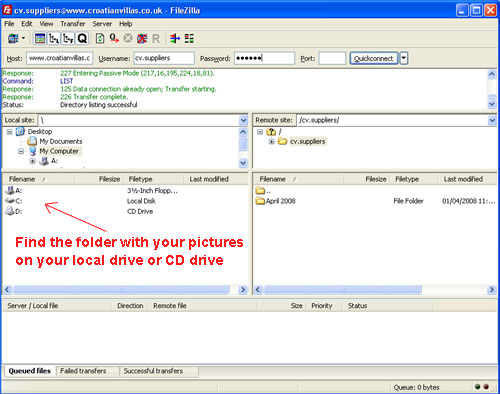The width and height of the screenshot is (500, 394).
Task: Click the Host input field
Action: (59, 58)
